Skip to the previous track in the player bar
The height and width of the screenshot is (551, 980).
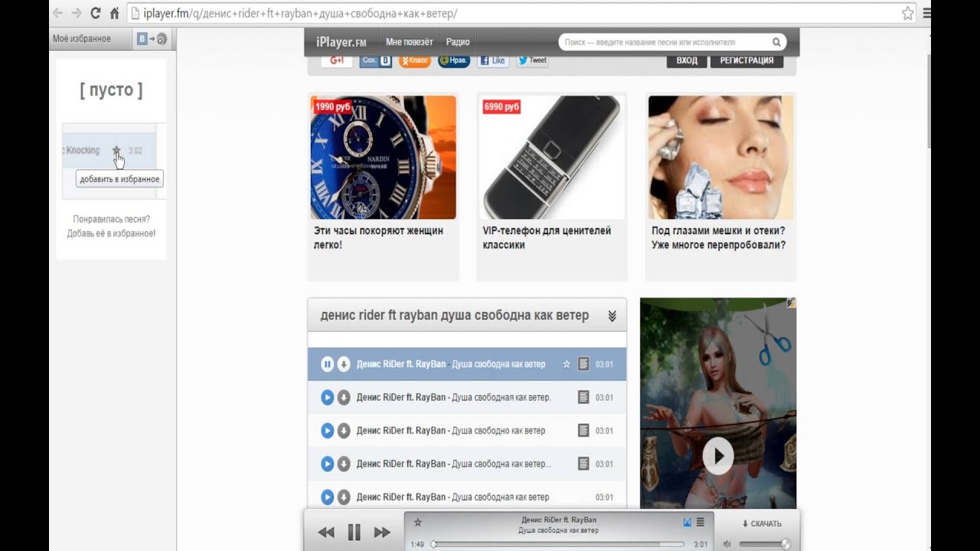click(x=326, y=533)
